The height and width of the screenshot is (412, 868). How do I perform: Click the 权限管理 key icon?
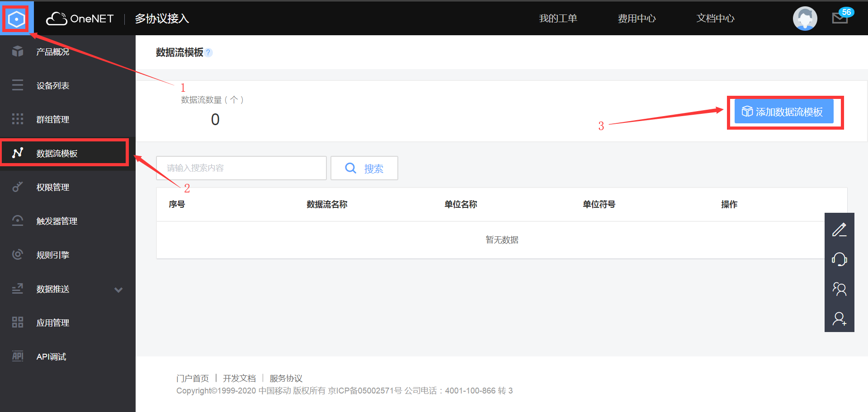coord(18,187)
